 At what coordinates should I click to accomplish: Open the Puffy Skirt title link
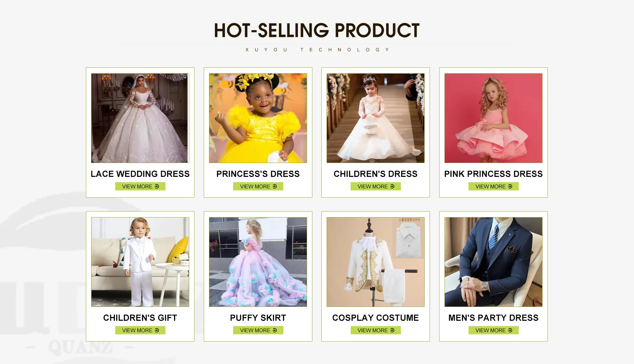(x=258, y=318)
